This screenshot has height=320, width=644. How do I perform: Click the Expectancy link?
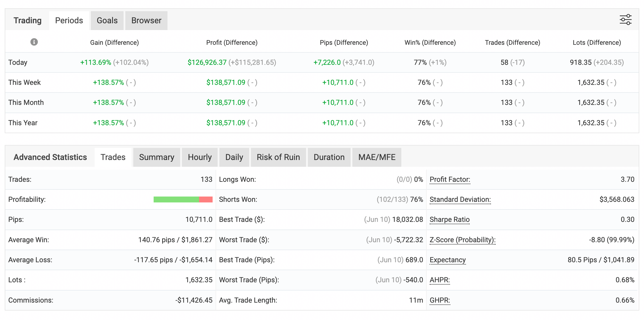(x=448, y=260)
